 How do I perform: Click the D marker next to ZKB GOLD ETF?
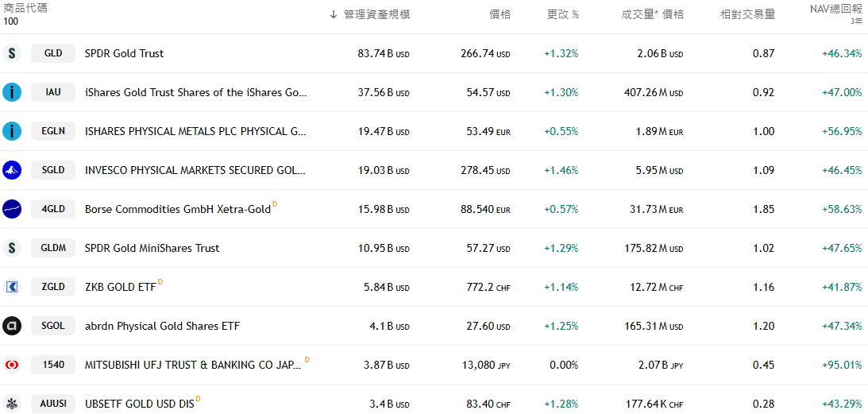click(x=160, y=282)
